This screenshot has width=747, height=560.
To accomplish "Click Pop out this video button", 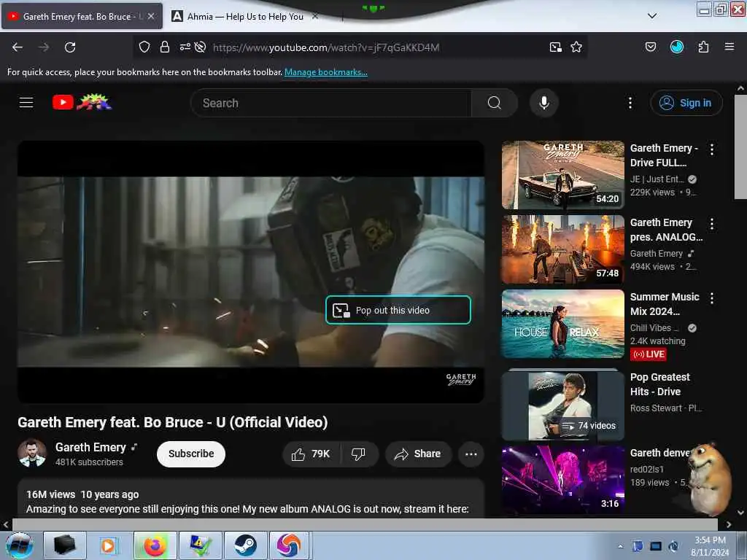I will pyautogui.click(x=398, y=310).
